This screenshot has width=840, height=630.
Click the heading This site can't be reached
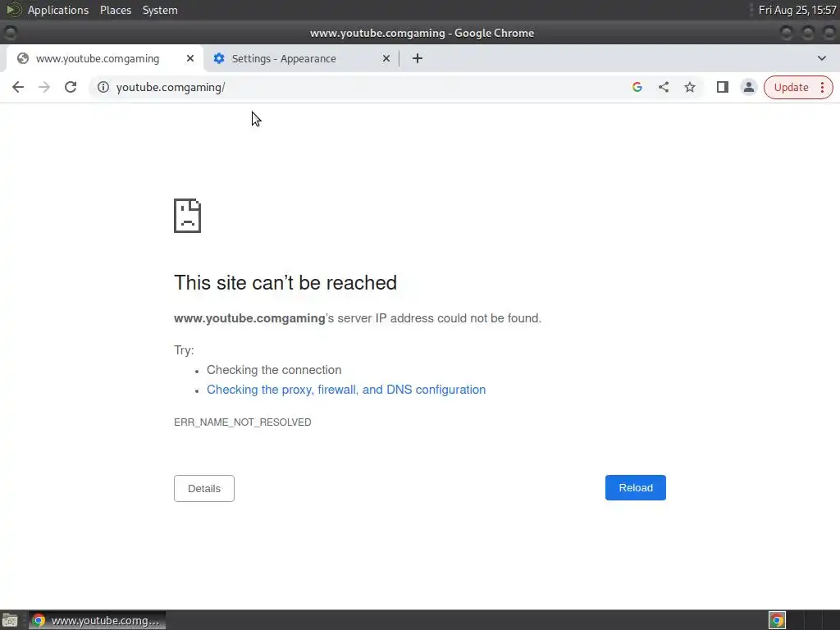285,282
